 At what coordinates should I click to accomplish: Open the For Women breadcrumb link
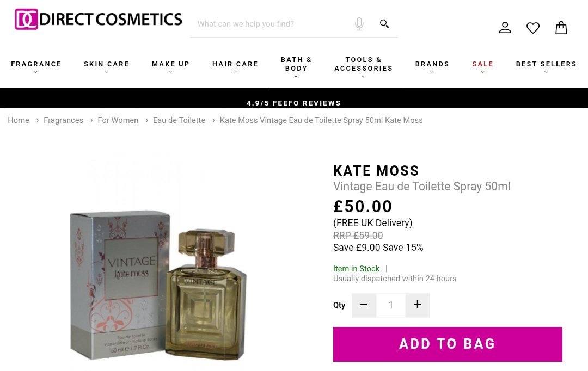point(118,120)
